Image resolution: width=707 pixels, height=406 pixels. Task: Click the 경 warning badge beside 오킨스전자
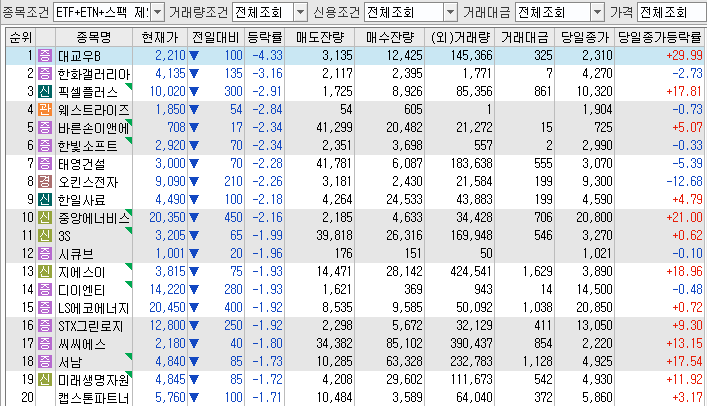(x=45, y=182)
